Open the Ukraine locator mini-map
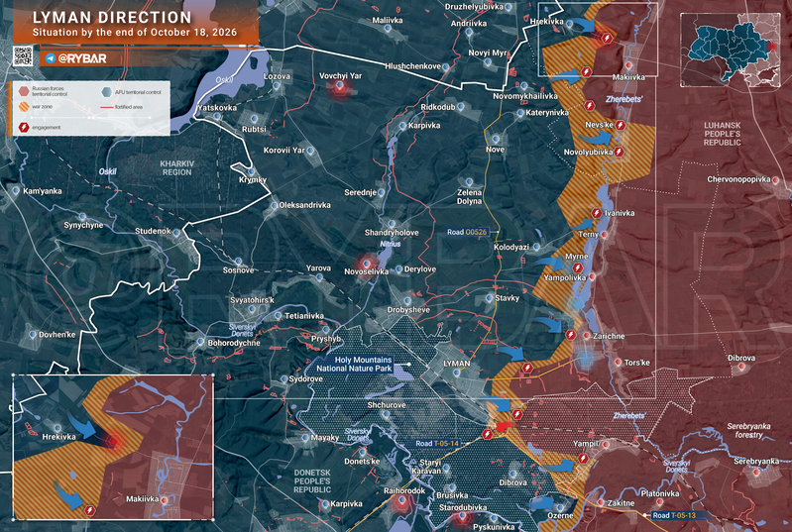The image size is (792, 532). [731, 50]
